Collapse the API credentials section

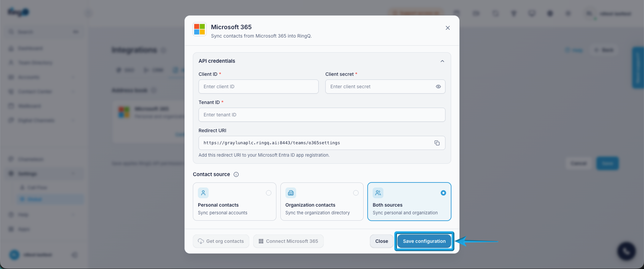tap(442, 61)
